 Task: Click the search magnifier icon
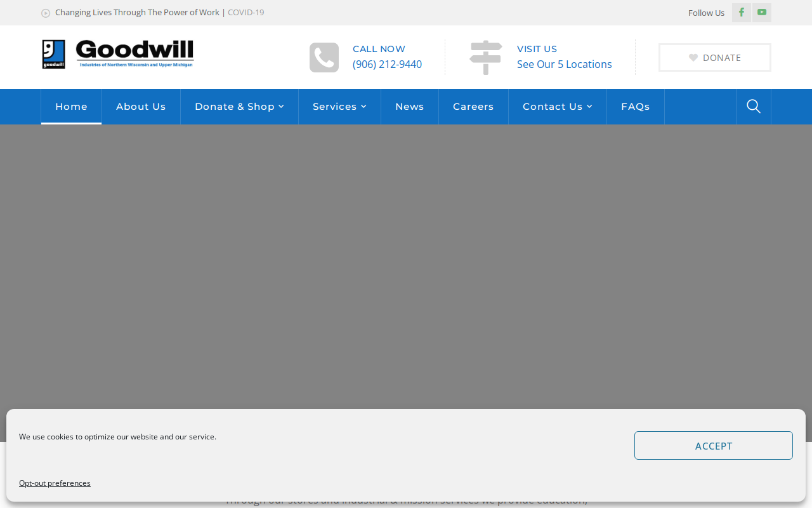pos(754,107)
